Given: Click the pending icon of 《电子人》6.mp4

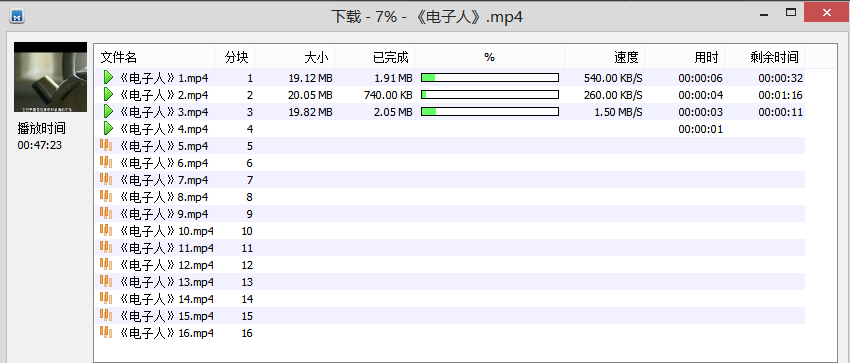Looking at the screenshot, I should 106,163.
